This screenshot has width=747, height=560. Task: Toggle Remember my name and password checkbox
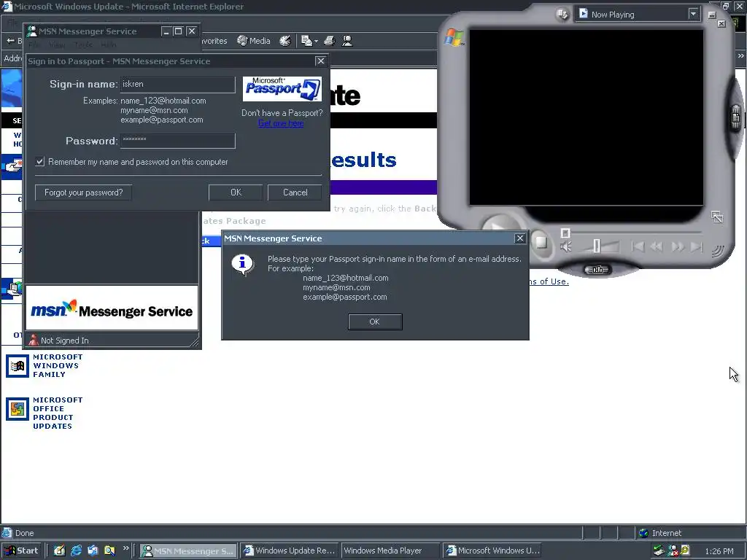(x=40, y=162)
